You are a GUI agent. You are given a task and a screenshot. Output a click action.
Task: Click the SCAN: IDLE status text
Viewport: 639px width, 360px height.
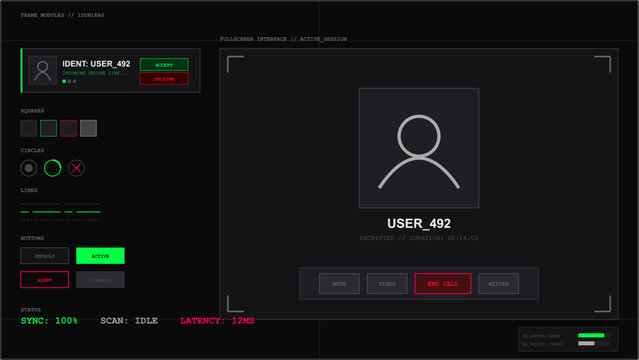(x=129, y=320)
